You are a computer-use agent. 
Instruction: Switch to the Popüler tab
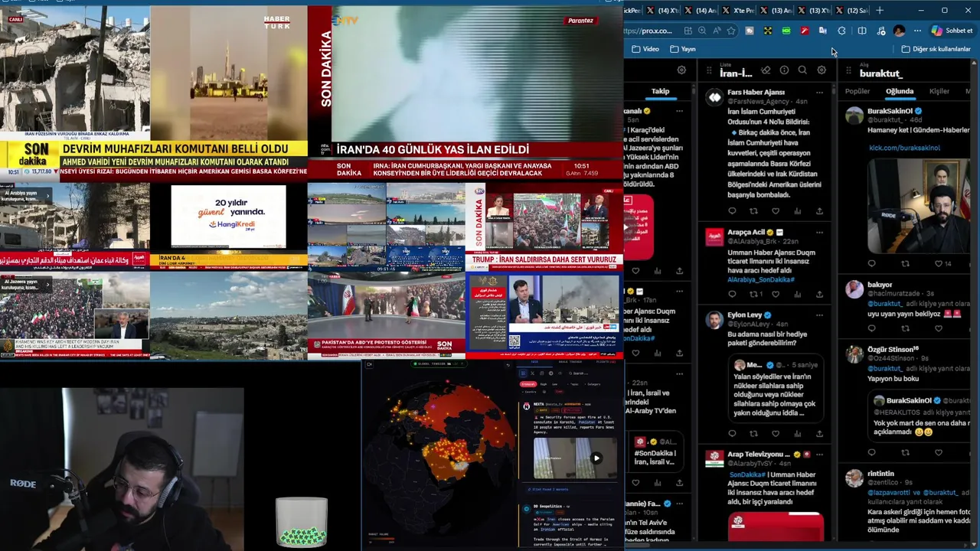point(857,91)
